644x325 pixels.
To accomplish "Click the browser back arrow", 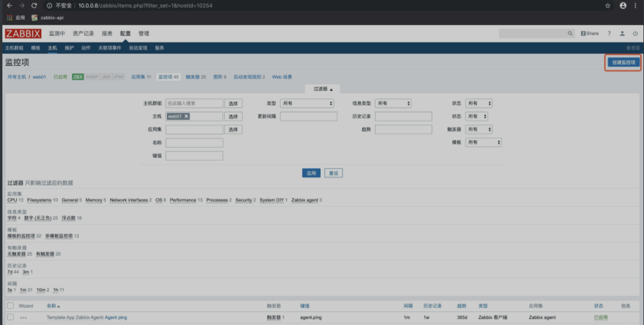I will pyautogui.click(x=10, y=6).
